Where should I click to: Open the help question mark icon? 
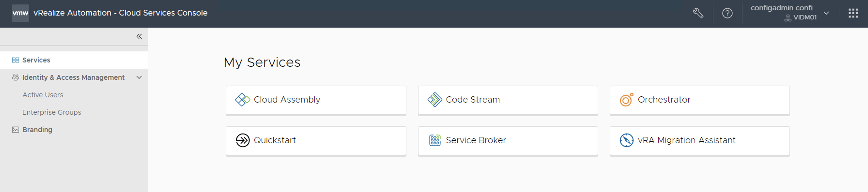point(727,13)
